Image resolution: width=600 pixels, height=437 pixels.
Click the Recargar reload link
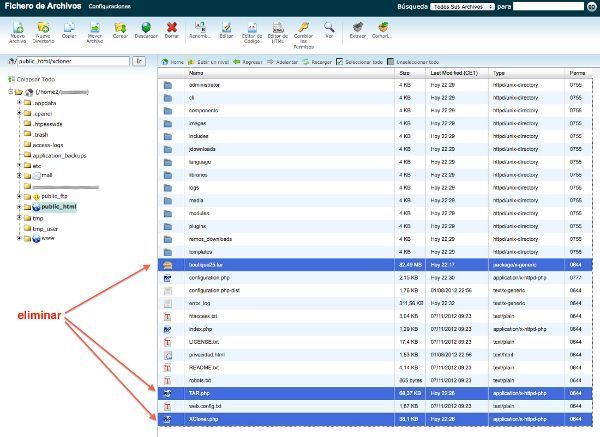317,62
